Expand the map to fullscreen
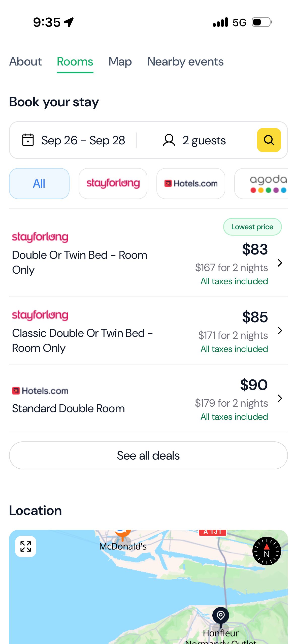Screen dimensions: 297x644 pos(26,546)
